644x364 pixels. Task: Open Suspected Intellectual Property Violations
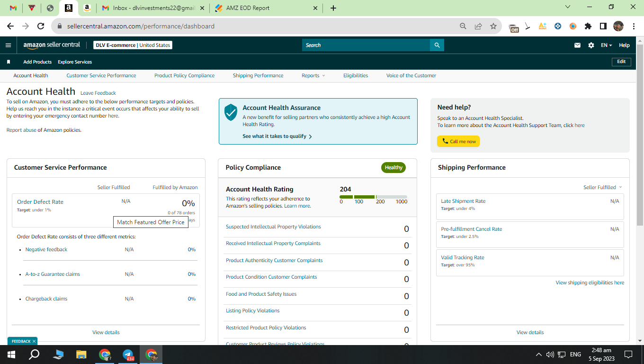click(273, 227)
